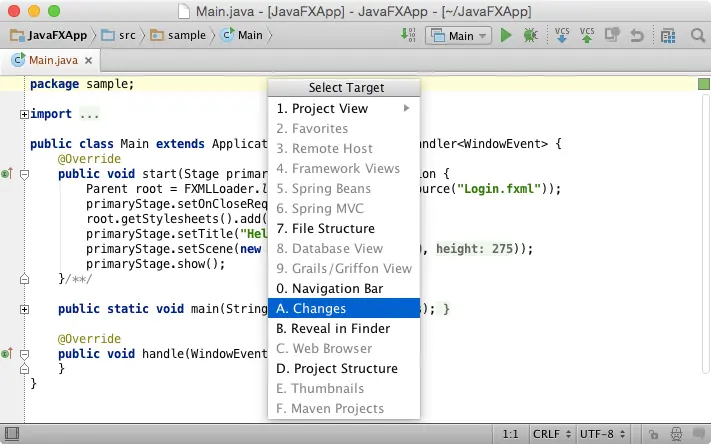Click the sample package breadcrumb
The image size is (711, 444).
(178, 35)
